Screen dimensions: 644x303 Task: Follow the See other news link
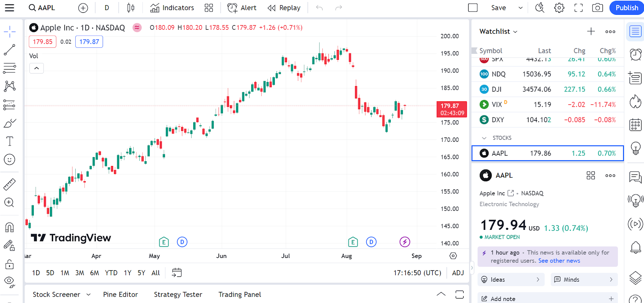[559, 261]
